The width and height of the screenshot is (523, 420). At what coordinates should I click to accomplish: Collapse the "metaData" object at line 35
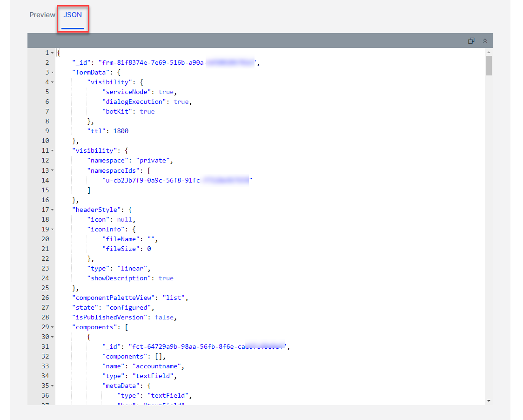[52, 386]
